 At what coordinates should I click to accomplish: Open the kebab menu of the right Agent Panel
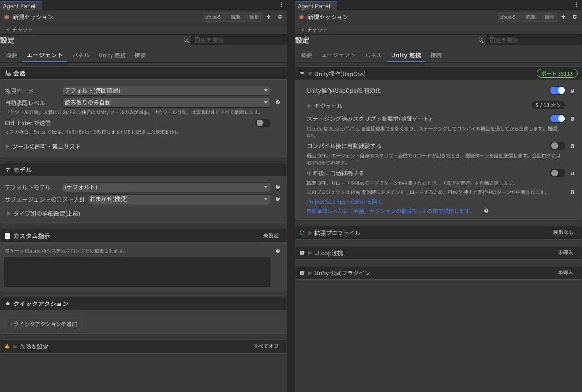[576, 5]
